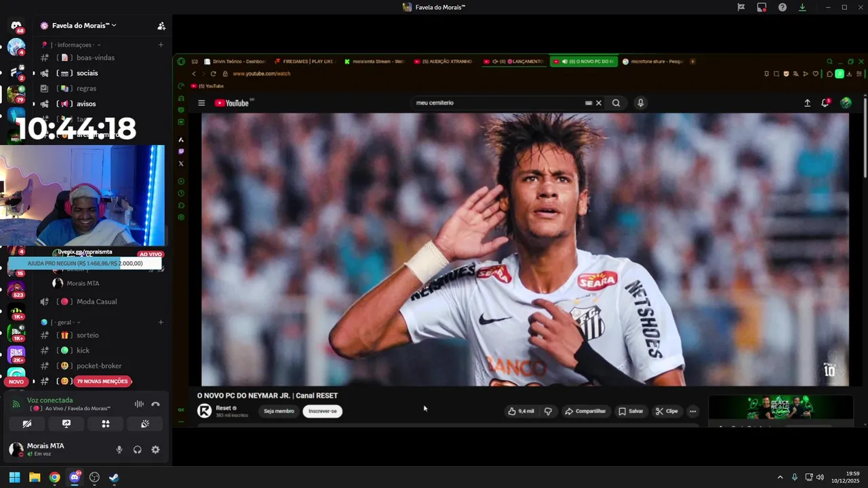The height and width of the screenshot is (488, 868).
Task: Open Steam from the taskbar
Action: 114,477
